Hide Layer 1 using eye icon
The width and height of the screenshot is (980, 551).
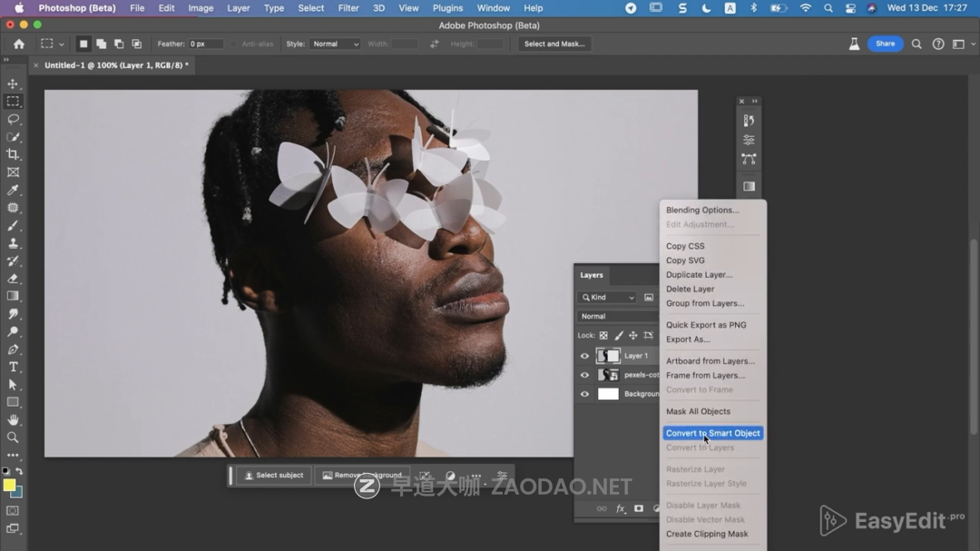click(x=584, y=356)
